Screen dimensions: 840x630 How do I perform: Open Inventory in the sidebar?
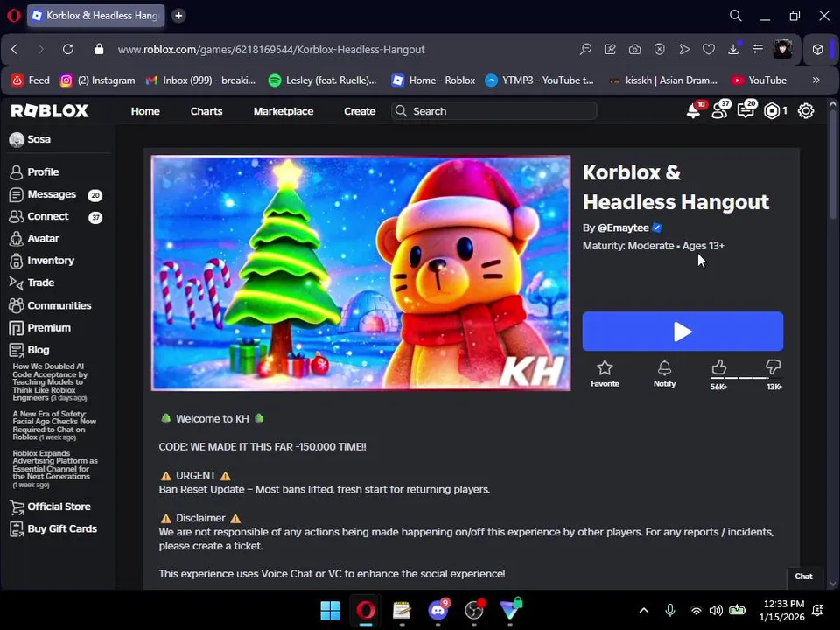[51, 261]
